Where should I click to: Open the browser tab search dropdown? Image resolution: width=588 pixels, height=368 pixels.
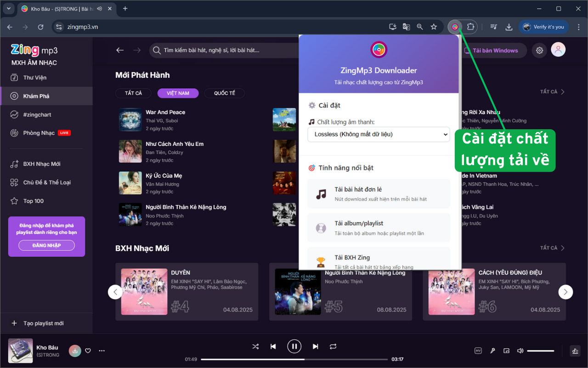9,8
